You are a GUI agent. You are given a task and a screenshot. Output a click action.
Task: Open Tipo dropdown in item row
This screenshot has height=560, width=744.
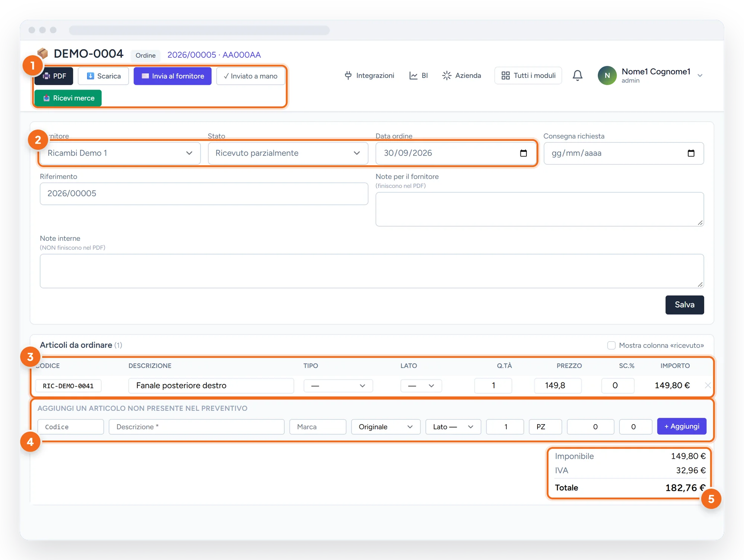coord(338,386)
